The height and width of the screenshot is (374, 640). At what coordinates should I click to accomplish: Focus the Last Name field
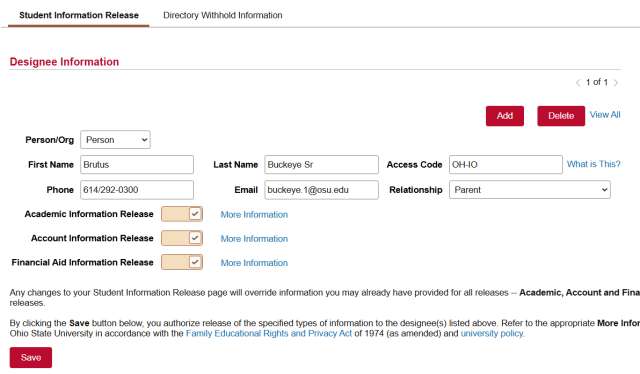point(322,165)
